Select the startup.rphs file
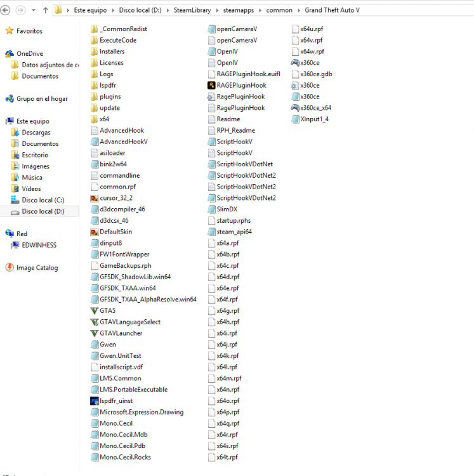The width and height of the screenshot is (474, 476). [x=229, y=221]
